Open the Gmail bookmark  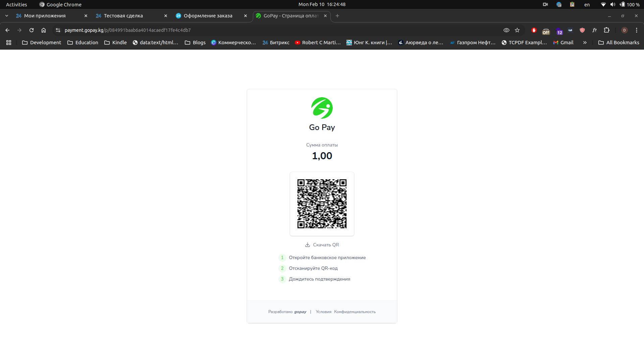click(563, 43)
